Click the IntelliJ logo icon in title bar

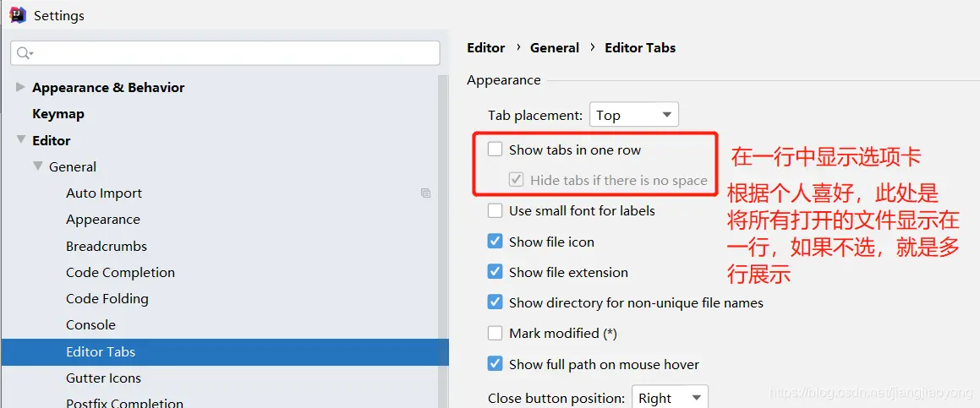click(x=18, y=14)
